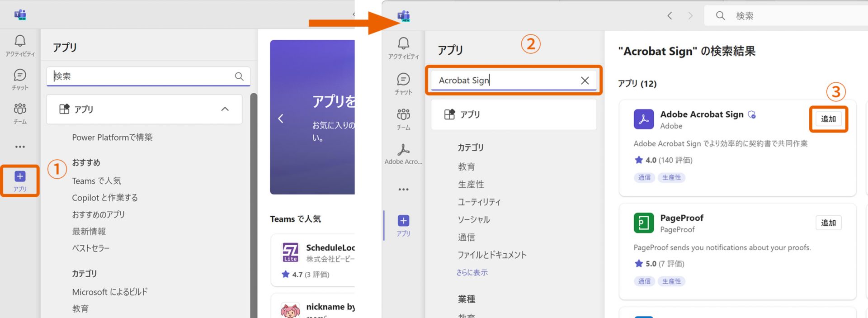Add PageProof with 追加 button
The width and height of the screenshot is (868, 318).
tap(828, 223)
